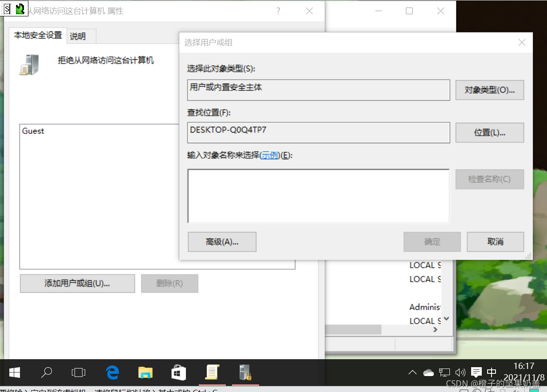Click the scroll right arrow in background window

coord(436,330)
